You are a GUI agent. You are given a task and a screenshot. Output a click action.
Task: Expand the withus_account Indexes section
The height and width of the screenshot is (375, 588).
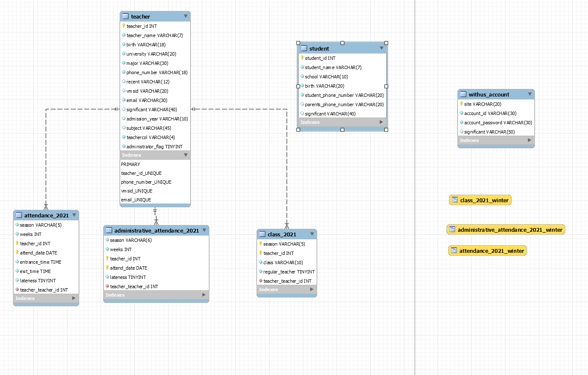coord(529,140)
